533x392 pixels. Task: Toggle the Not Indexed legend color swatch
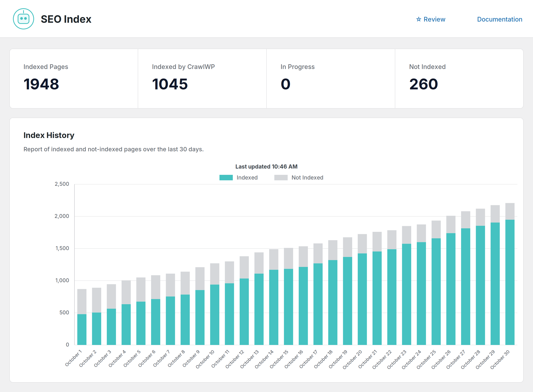coord(281,178)
